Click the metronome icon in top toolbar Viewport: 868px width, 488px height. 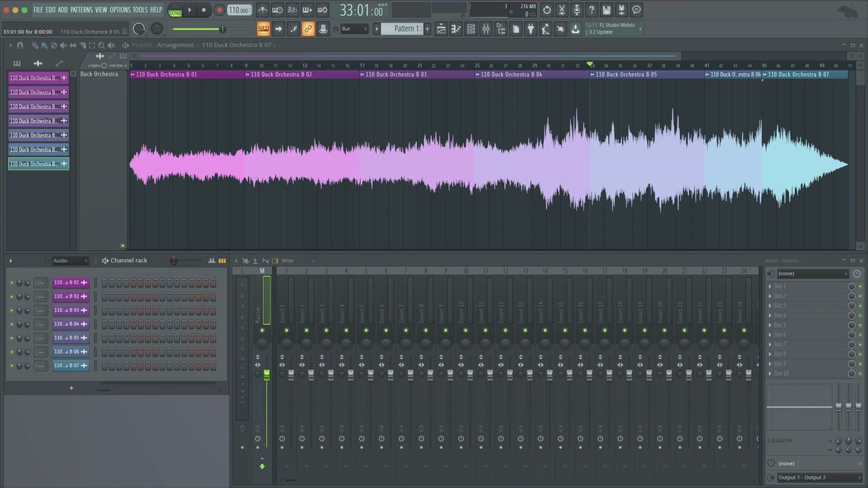[261, 10]
